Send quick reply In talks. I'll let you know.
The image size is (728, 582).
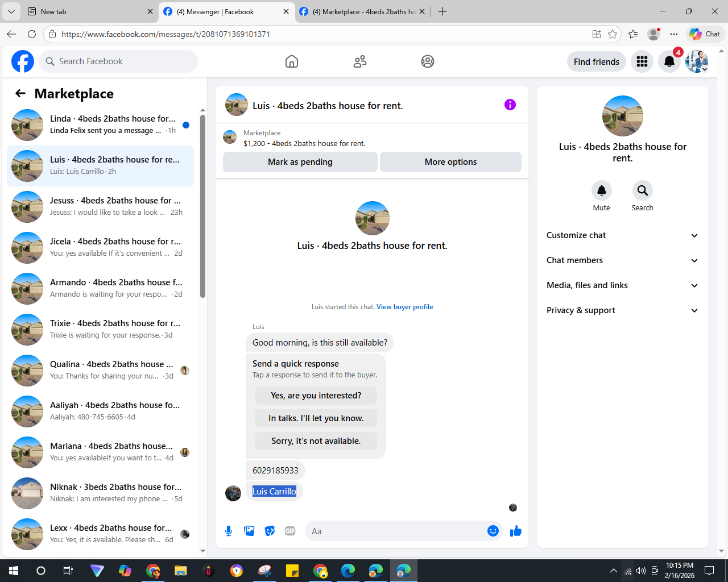[x=316, y=418]
